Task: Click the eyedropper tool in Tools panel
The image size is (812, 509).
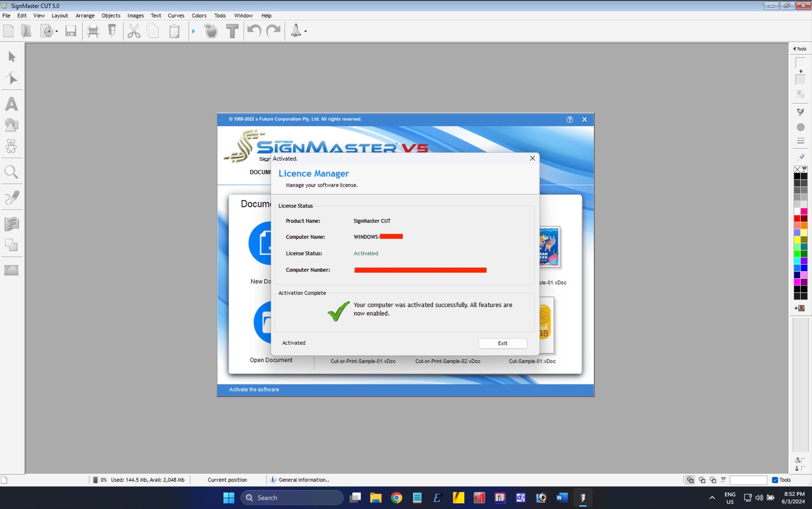Action: pyautogui.click(x=801, y=157)
